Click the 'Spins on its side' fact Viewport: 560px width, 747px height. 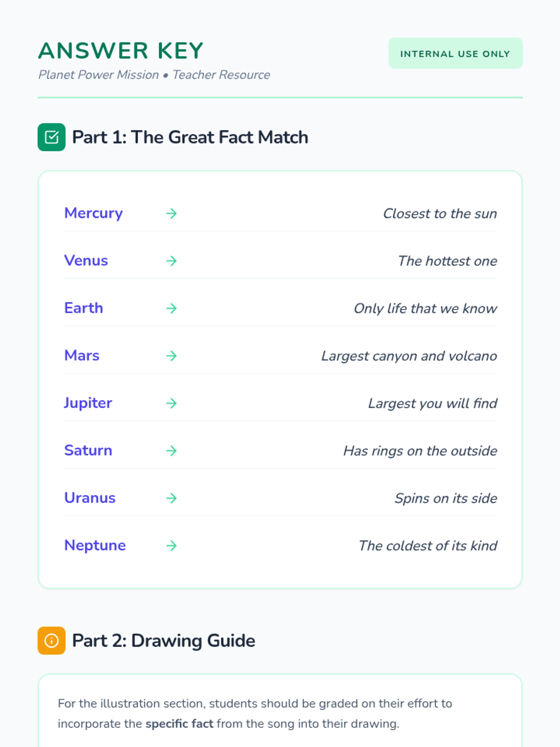coord(446,499)
